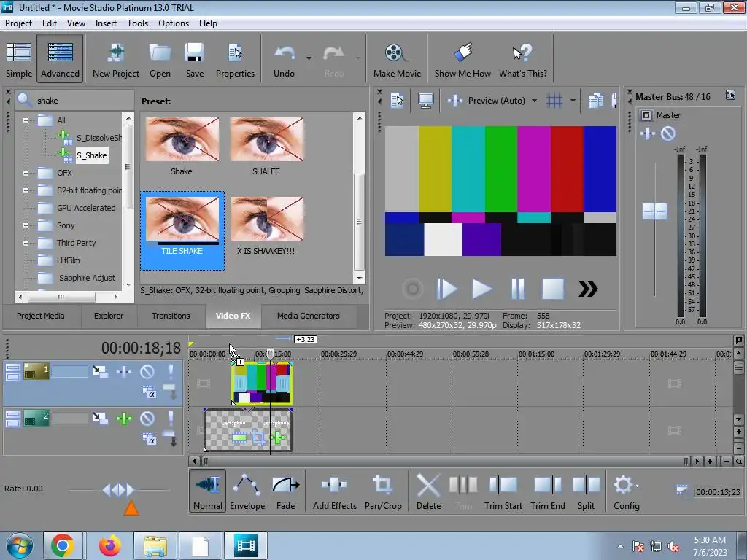
Task: Switch to Media Generators tab
Action: point(309,316)
